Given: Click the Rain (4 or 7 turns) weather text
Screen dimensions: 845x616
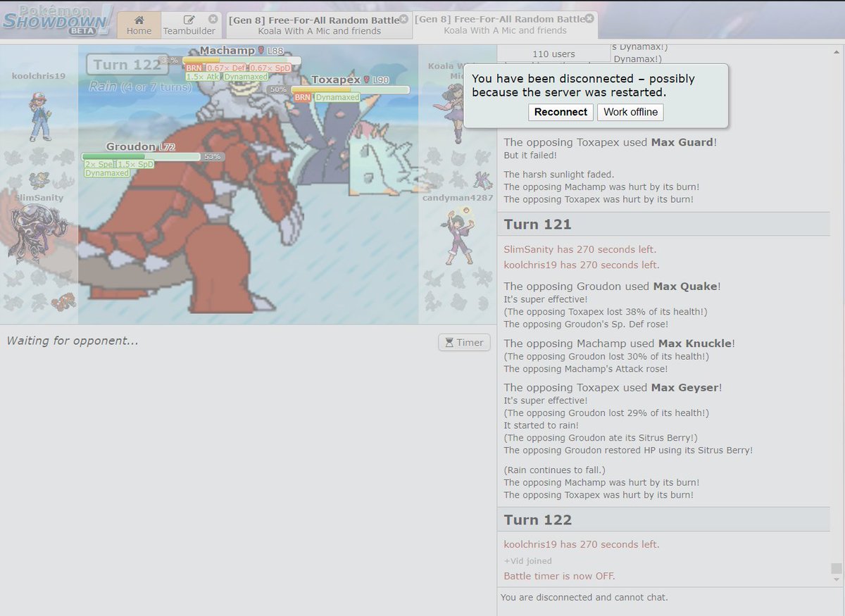Looking at the screenshot, I should (140, 87).
